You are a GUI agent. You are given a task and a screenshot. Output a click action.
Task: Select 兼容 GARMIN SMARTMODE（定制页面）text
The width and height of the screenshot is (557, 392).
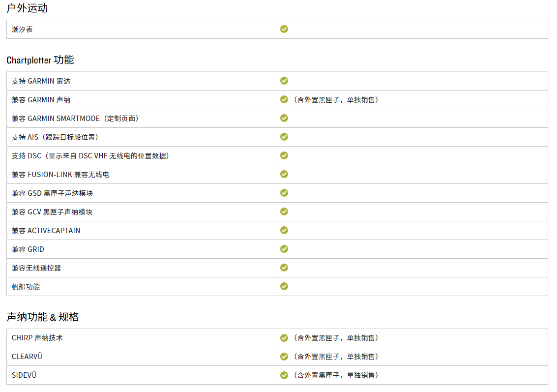click(x=76, y=119)
